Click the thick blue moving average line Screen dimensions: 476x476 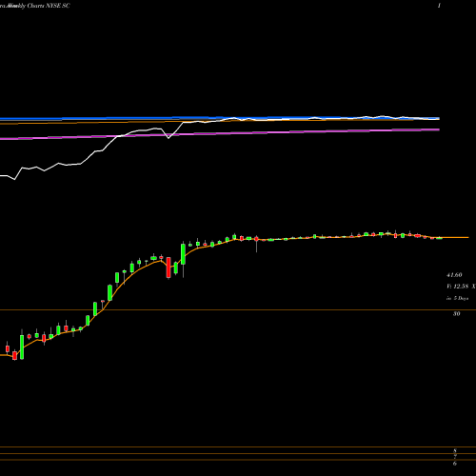220,118
